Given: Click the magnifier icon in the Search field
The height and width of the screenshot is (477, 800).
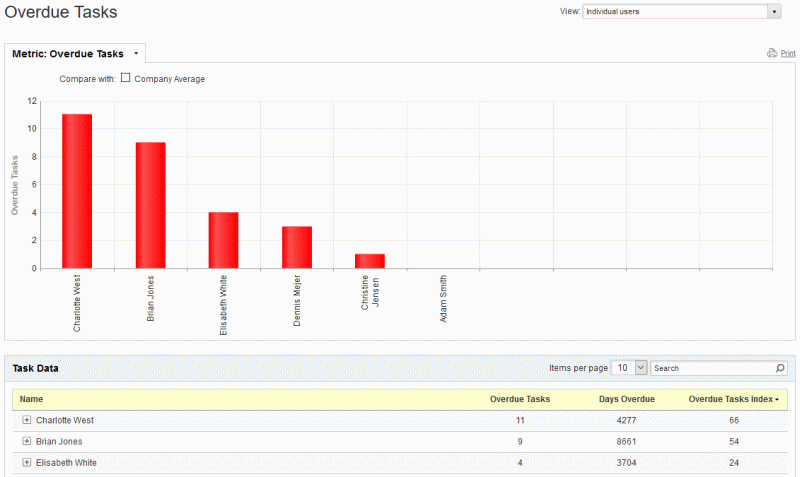Looking at the screenshot, I should click(x=780, y=368).
